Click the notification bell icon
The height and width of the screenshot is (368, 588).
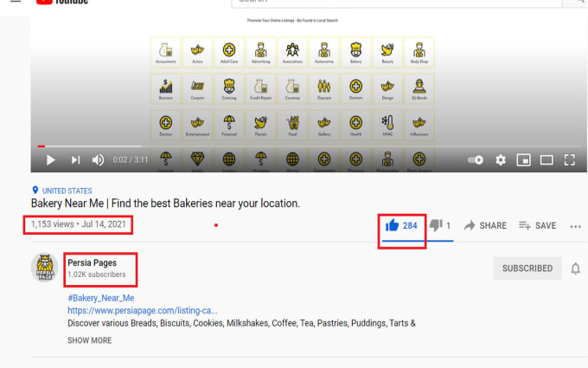[575, 268]
